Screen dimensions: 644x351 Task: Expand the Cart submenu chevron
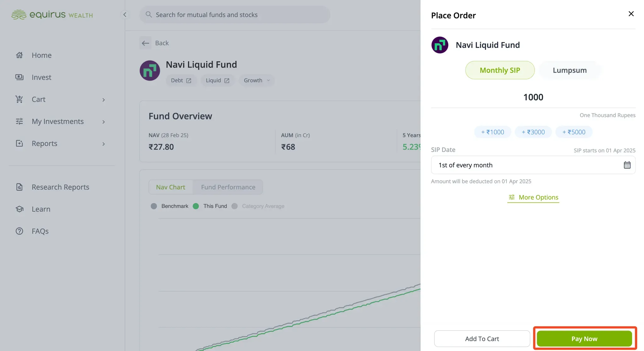pyautogui.click(x=103, y=100)
